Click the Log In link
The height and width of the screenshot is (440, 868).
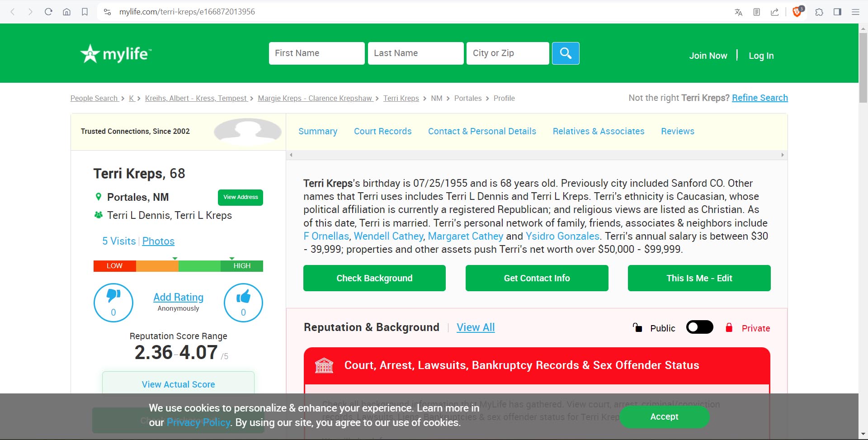[761, 56]
